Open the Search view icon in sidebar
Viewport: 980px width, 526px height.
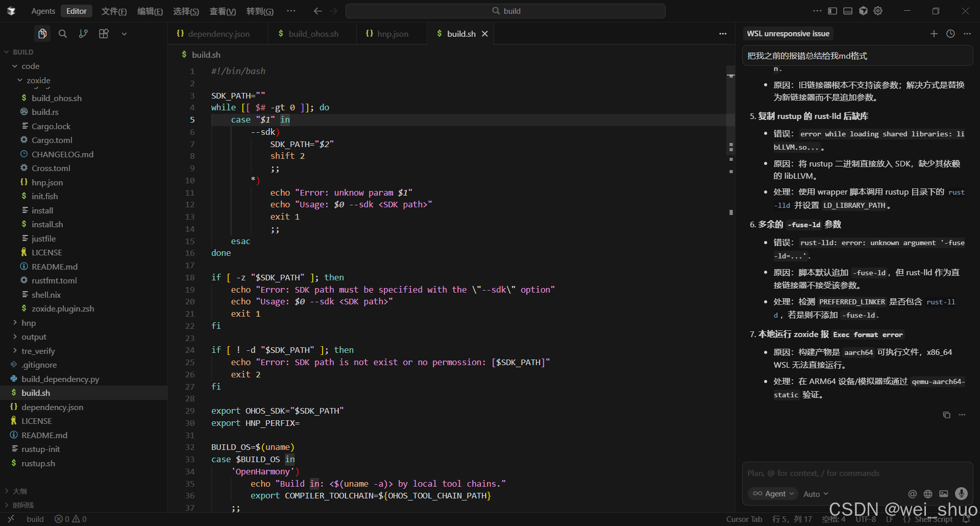coord(63,34)
